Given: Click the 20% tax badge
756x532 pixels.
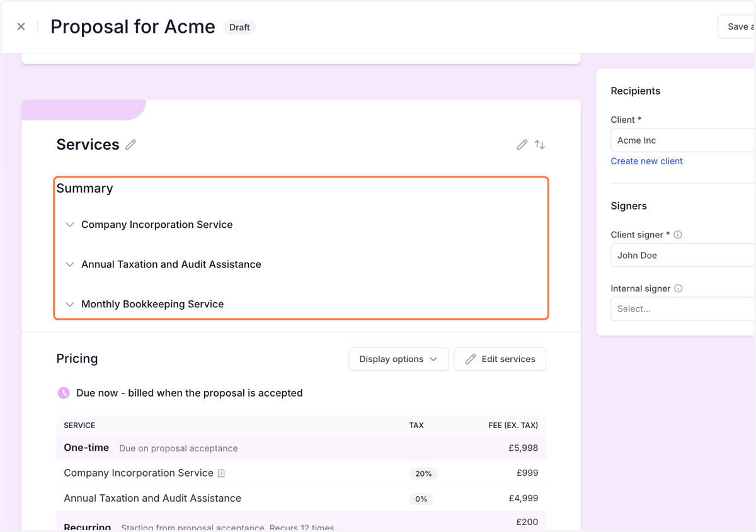Looking at the screenshot, I should coord(423,473).
